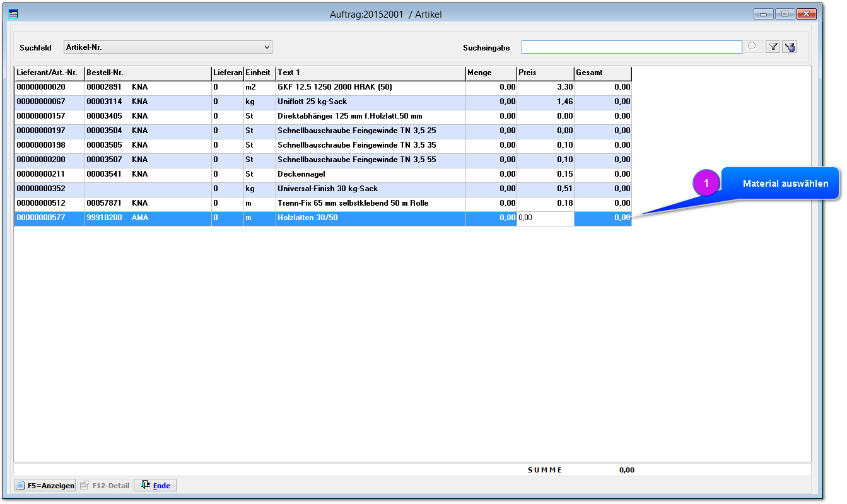Click the F5=Anzeigen button
Screen dimensions: 847x504
click(45, 485)
